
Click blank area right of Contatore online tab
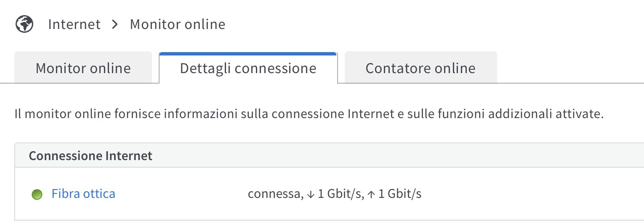click(568, 68)
